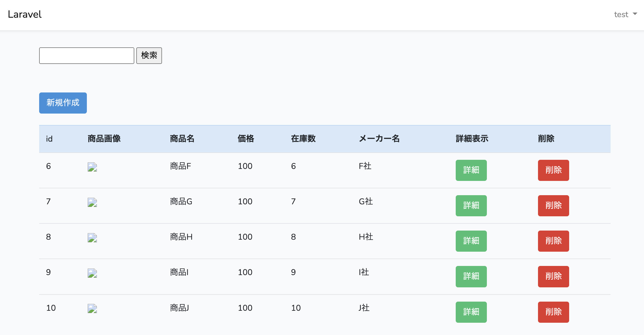Delete the 商品J row entry
This screenshot has height=335, width=644.
pos(553,312)
